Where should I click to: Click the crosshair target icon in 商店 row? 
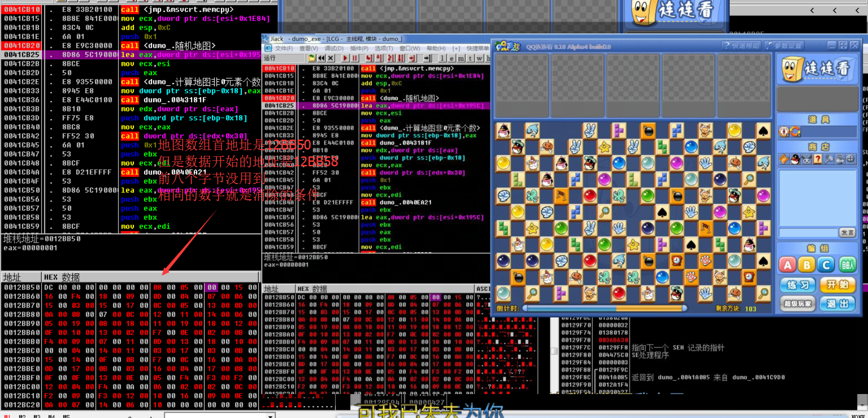coord(850,159)
